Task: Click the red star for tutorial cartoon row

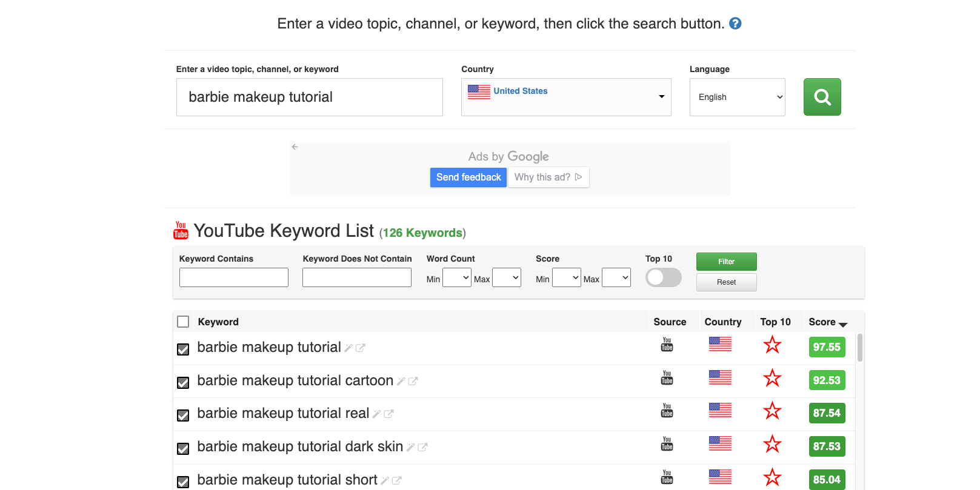Action: (772, 379)
